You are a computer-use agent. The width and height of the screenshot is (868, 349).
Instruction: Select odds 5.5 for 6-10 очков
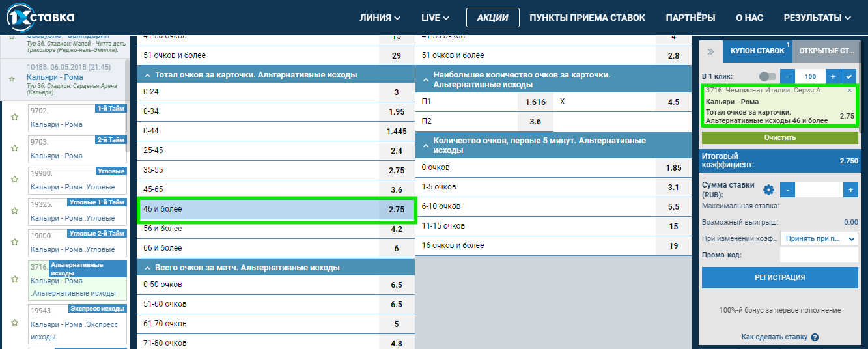(674, 207)
